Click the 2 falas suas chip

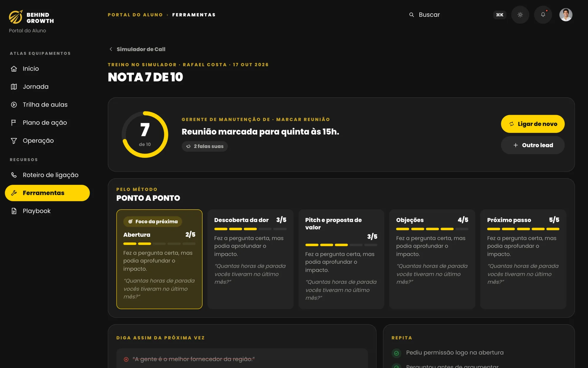(205, 146)
